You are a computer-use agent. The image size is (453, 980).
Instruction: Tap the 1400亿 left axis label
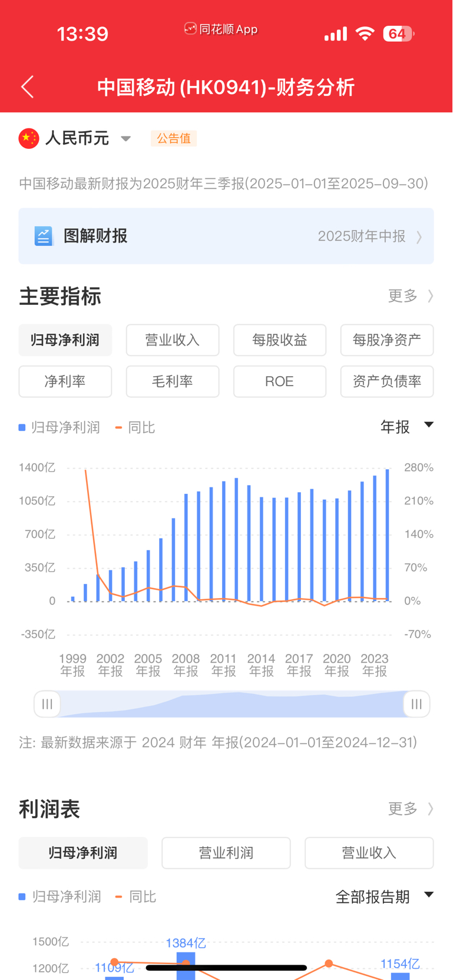(37, 467)
